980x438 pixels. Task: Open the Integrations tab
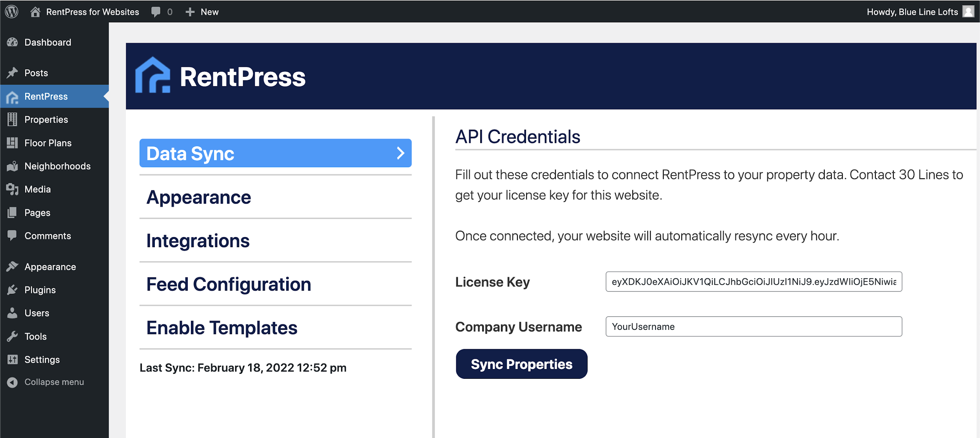(276, 241)
